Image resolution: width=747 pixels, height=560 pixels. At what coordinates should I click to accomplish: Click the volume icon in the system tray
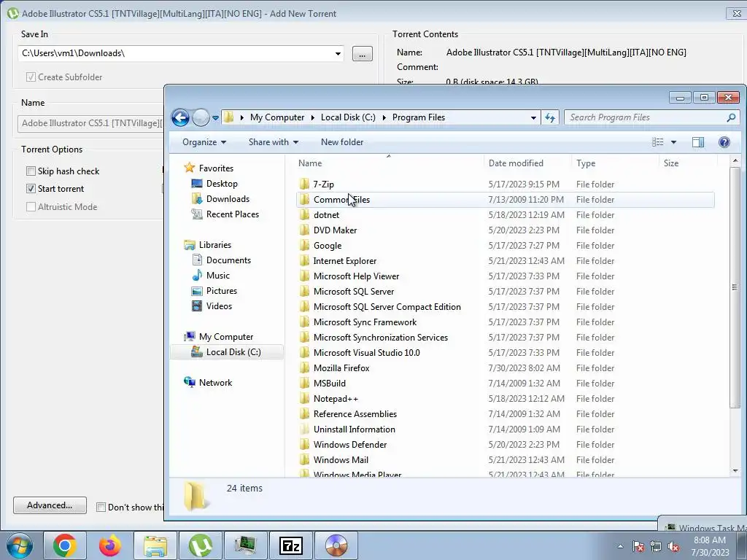tap(673, 546)
